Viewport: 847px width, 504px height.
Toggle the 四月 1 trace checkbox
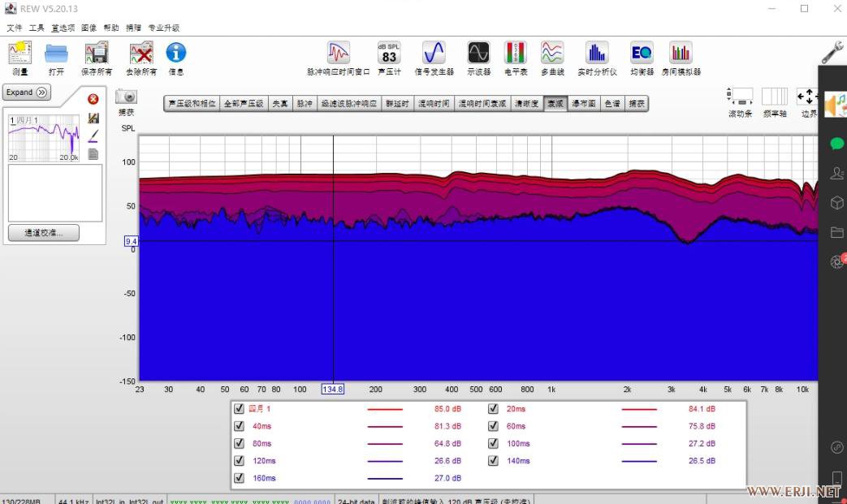(x=239, y=409)
